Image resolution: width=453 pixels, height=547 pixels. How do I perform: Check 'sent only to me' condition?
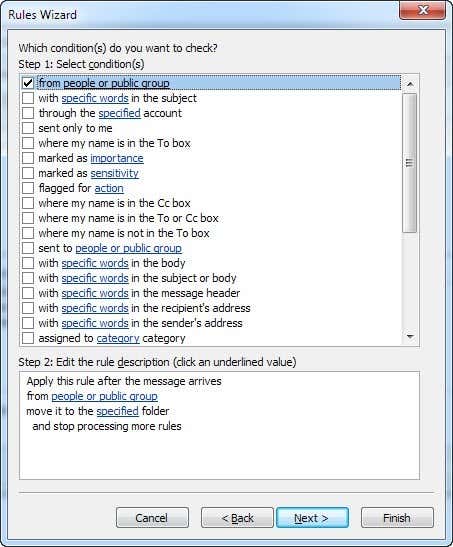tap(28, 128)
